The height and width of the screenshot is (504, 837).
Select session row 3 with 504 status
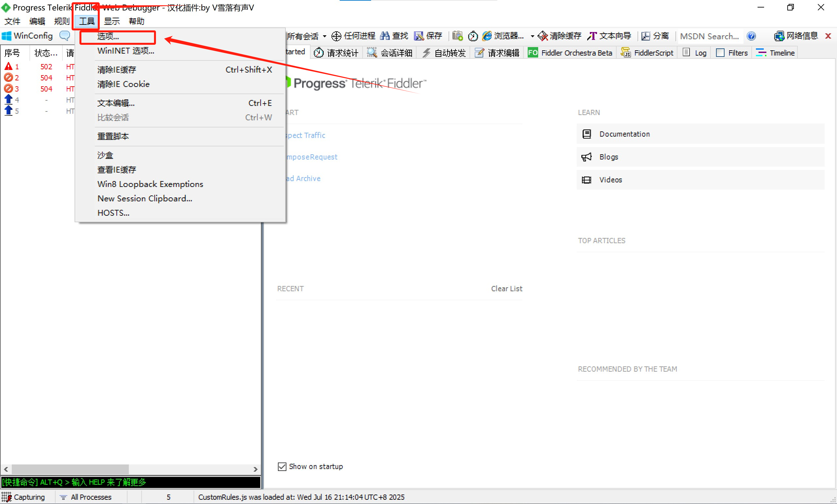pyautogui.click(x=38, y=89)
